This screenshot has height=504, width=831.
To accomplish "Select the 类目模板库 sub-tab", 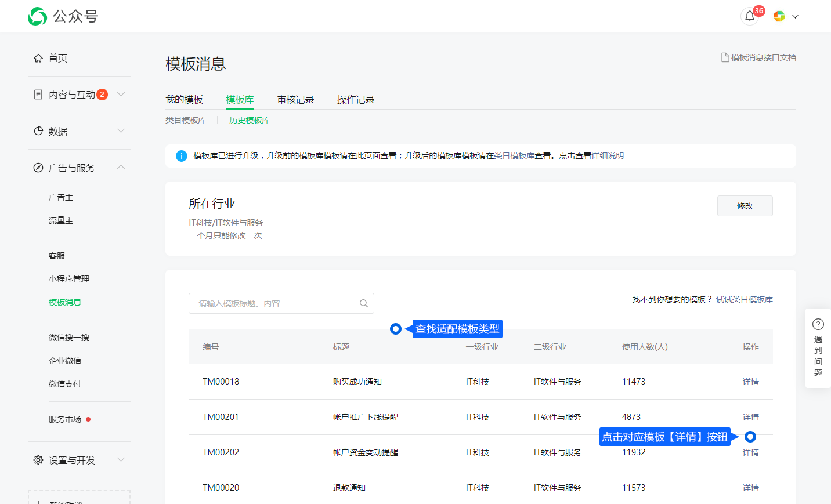I will [x=186, y=120].
